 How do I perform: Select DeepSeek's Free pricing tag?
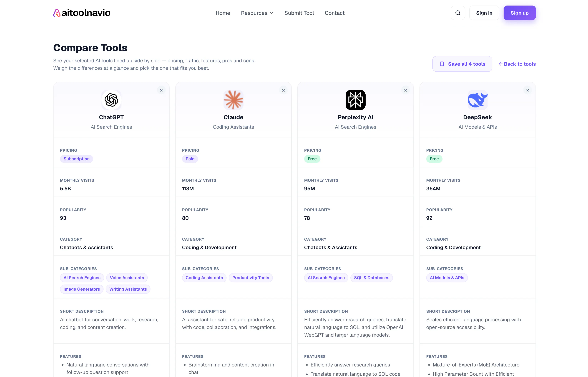click(434, 159)
